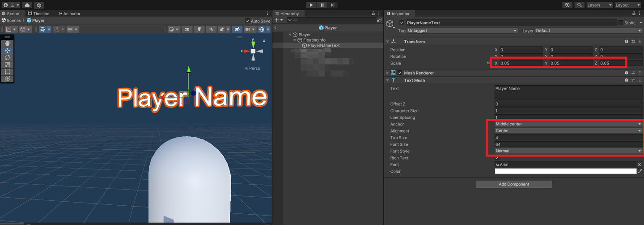Click the color eyedropper picker

pyautogui.click(x=640, y=171)
